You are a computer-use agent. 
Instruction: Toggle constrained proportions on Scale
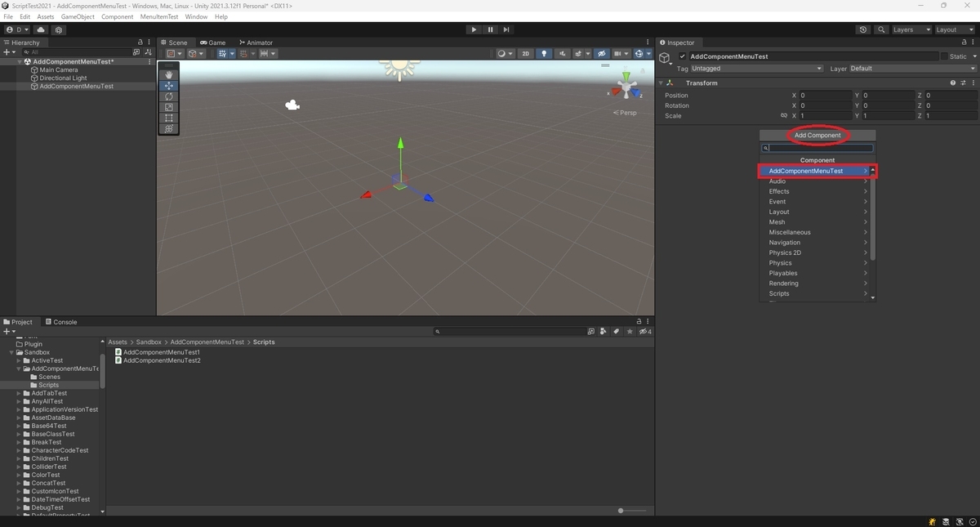[784, 116]
